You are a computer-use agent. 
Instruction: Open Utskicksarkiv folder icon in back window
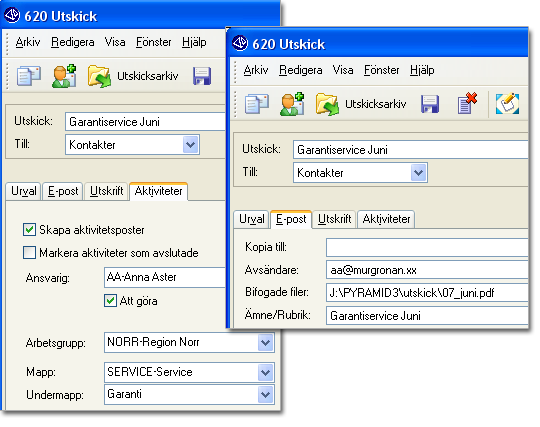pos(99,76)
